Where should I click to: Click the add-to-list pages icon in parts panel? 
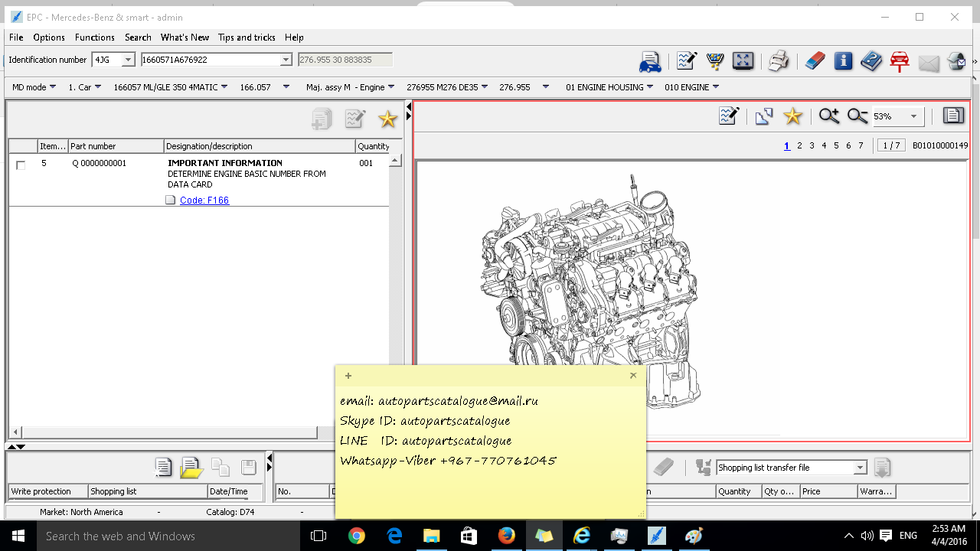point(322,119)
